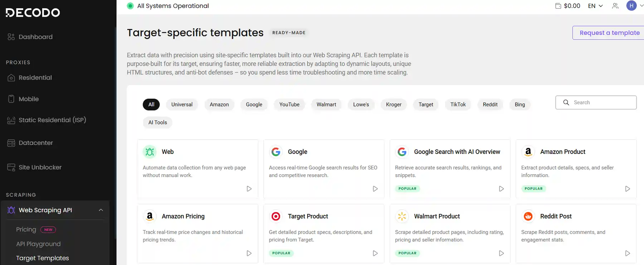Image resolution: width=644 pixels, height=265 pixels.
Task: Click the green system status indicator
Action: 130,6
